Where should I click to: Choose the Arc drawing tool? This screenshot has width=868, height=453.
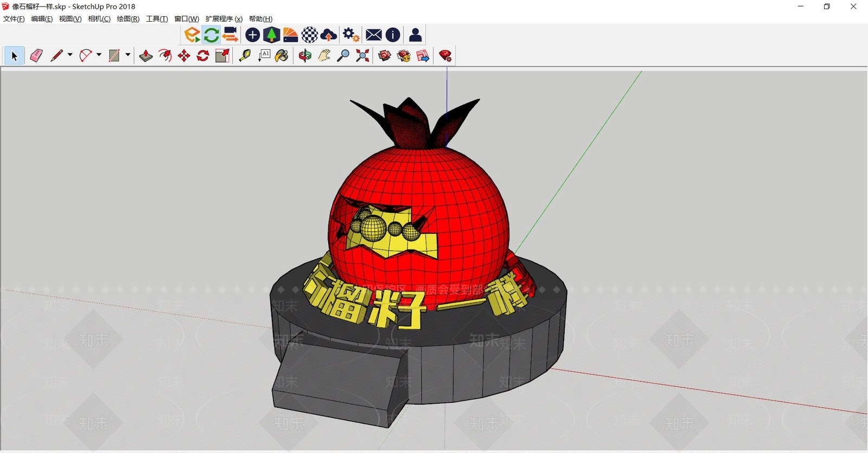click(x=86, y=55)
